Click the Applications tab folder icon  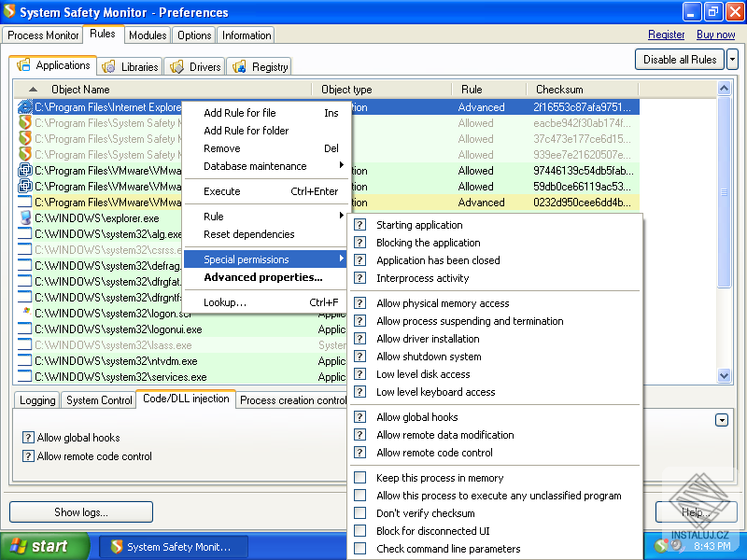tap(22, 65)
